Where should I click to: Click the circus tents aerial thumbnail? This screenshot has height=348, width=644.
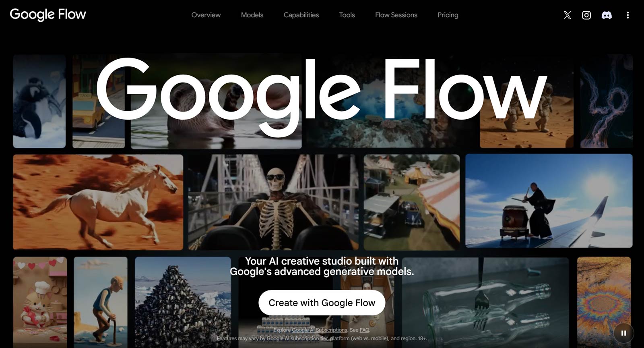point(412,202)
